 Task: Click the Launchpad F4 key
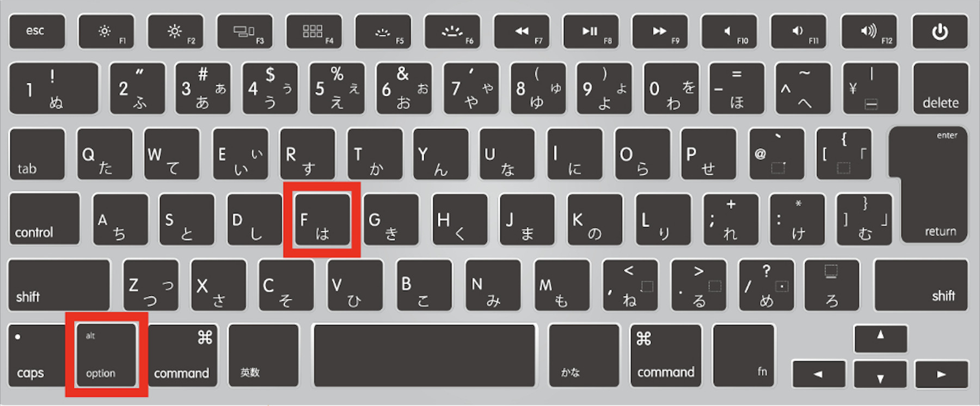(314, 32)
